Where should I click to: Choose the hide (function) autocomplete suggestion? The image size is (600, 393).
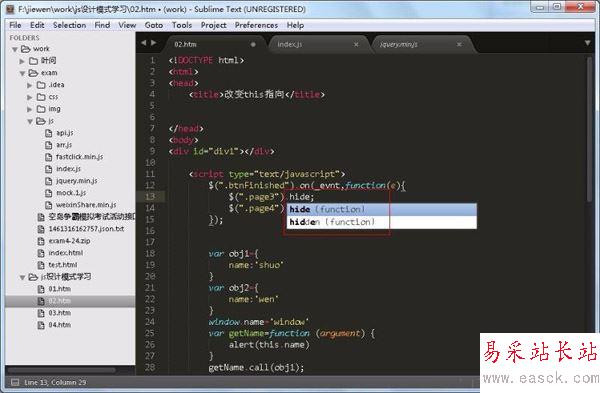[382, 210]
